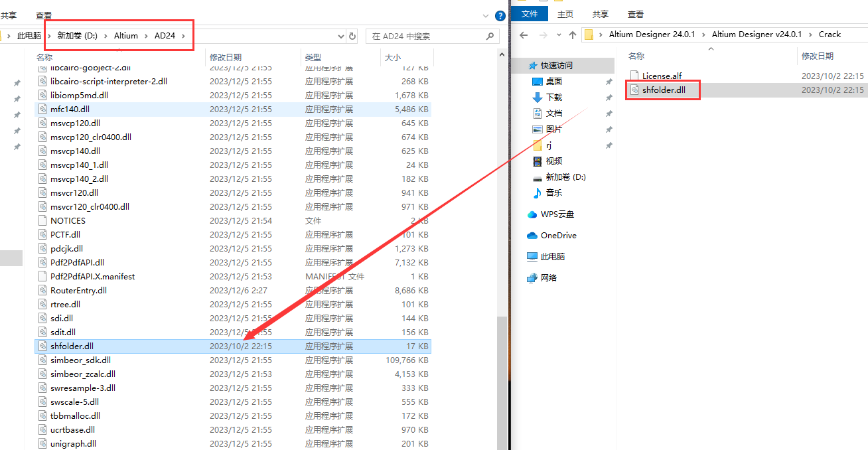Select the file named msvcr120_clr0400.dll
This screenshot has height=450, width=868.
click(x=90, y=206)
